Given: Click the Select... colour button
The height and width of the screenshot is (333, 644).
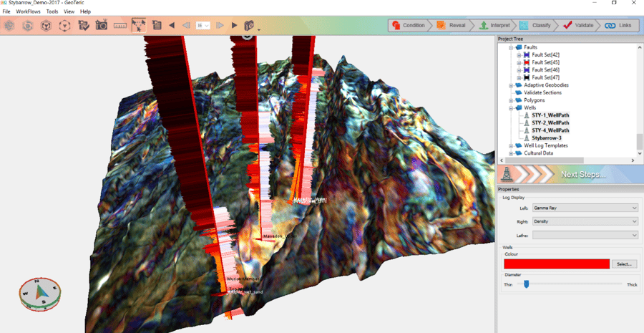Looking at the screenshot, I should [624, 264].
